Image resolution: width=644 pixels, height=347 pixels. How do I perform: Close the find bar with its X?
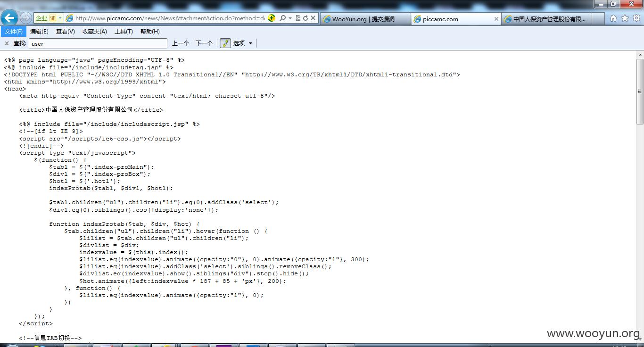click(x=7, y=43)
